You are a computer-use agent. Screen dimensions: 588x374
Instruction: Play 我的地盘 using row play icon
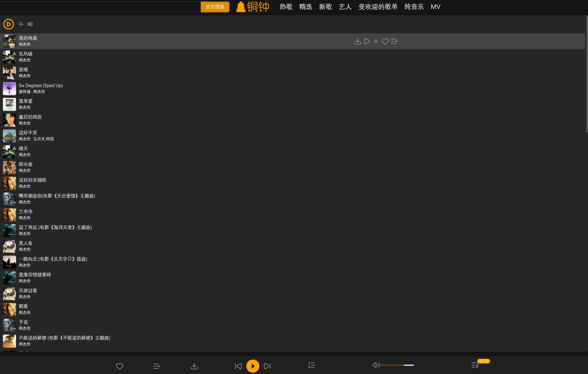pos(367,41)
